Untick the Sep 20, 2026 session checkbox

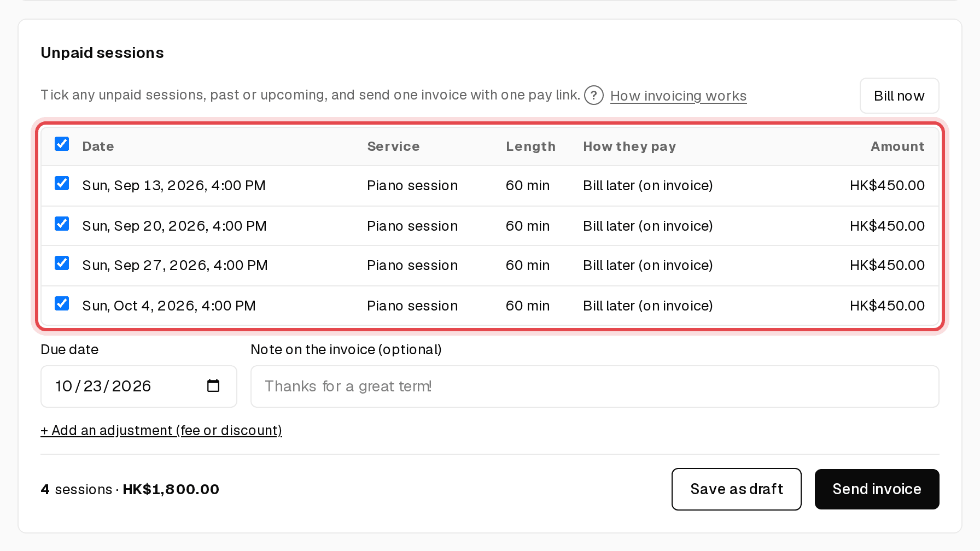tap(62, 224)
